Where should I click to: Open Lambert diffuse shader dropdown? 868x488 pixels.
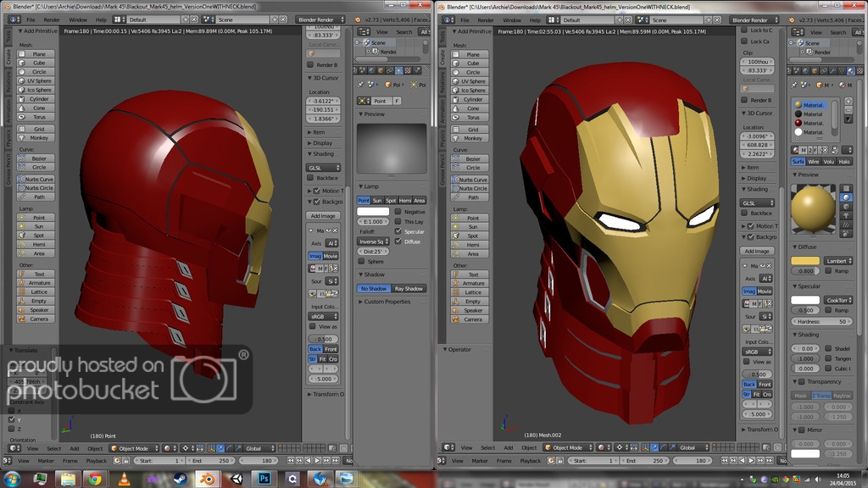(838, 261)
